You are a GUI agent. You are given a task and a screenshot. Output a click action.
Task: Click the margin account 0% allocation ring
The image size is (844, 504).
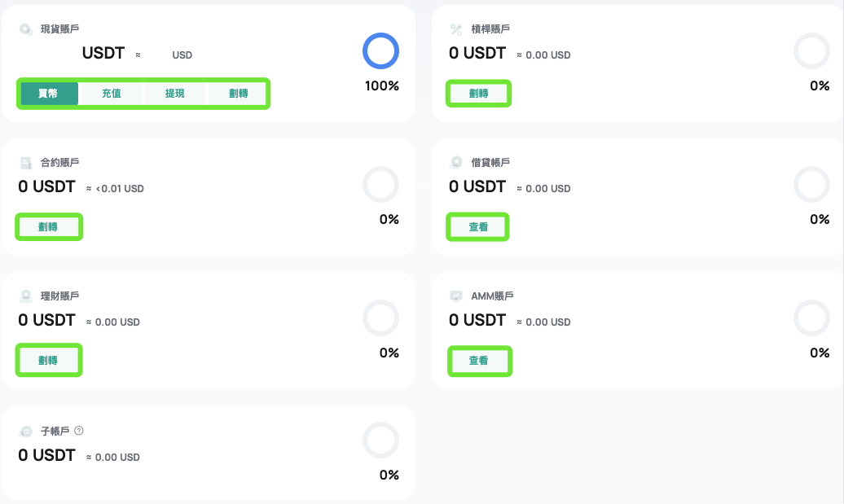(x=811, y=51)
